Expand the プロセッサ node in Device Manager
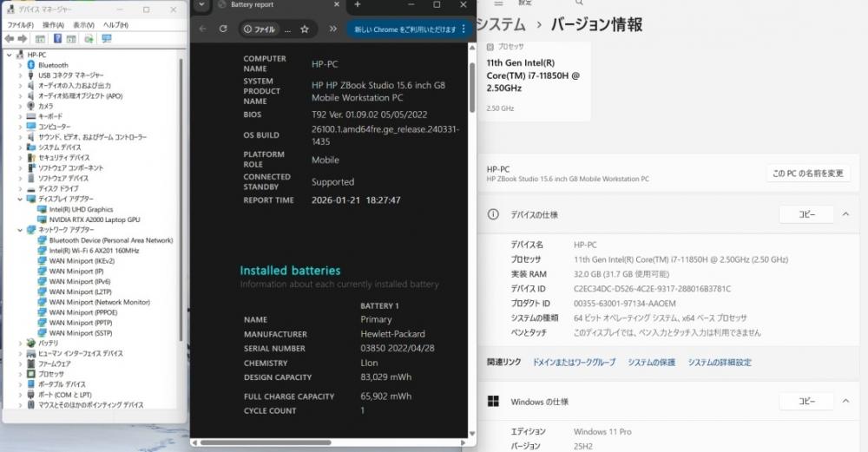This screenshot has height=452, width=868. [x=20, y=374]
